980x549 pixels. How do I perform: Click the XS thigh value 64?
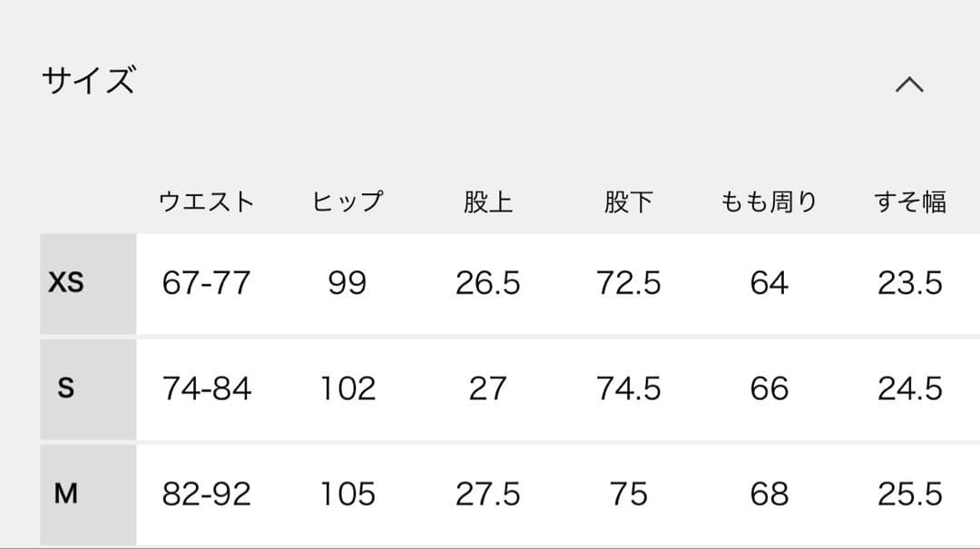[x=769, y=284]
